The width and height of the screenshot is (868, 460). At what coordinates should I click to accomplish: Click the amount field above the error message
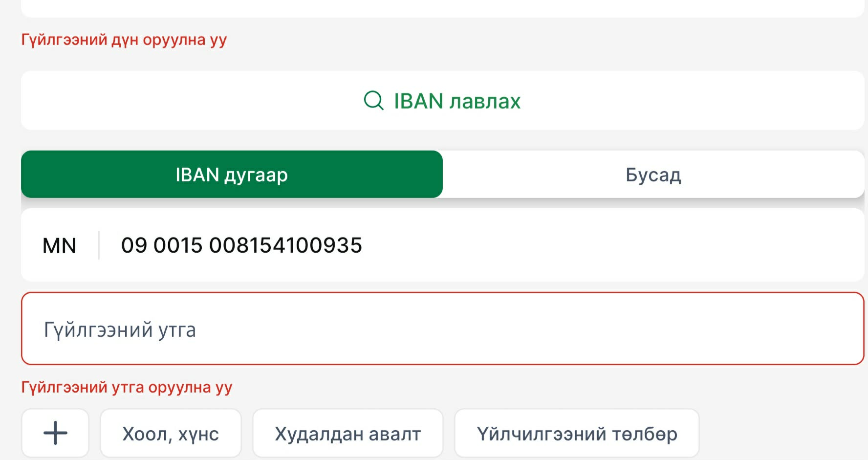tap(442, 8)
